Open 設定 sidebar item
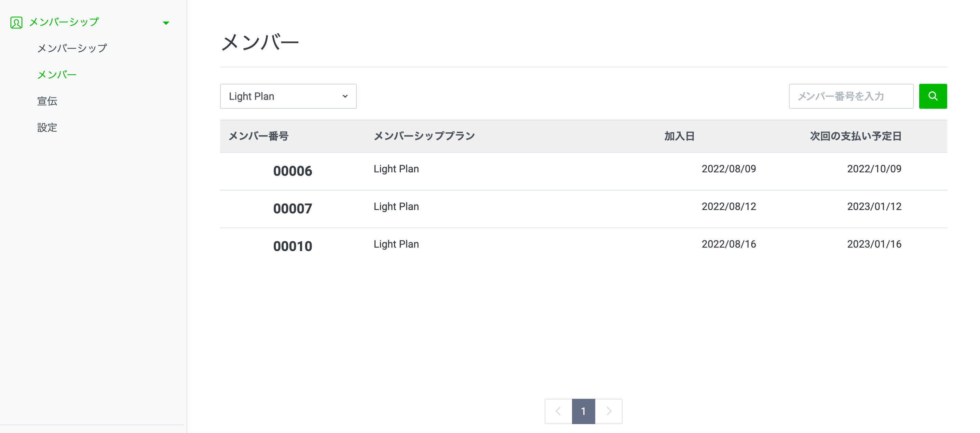Image resolution: width=980 pixels, height=433 pixels. (x=47, y=127)
